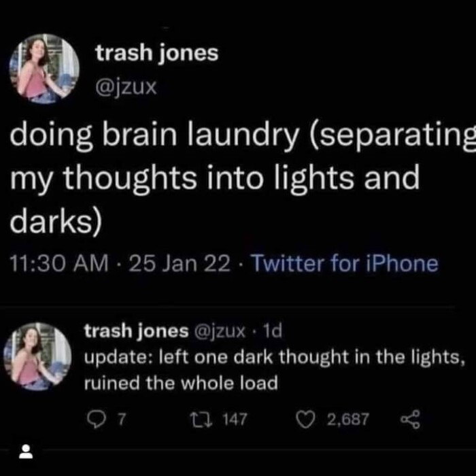Click the top trash jones display name
This screenshot has height=476, width=476.
coord(157,53)
